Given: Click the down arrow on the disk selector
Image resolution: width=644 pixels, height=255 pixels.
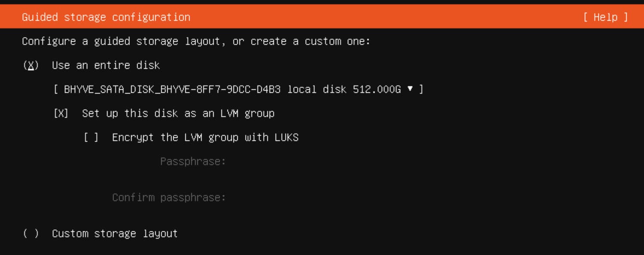Looking at the screenshot, I should point(410,89).
